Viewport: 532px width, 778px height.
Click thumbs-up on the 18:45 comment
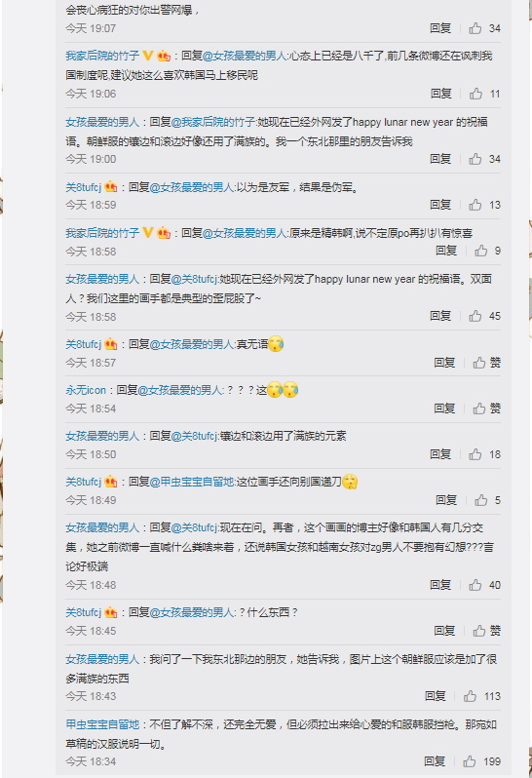point(479,631)
